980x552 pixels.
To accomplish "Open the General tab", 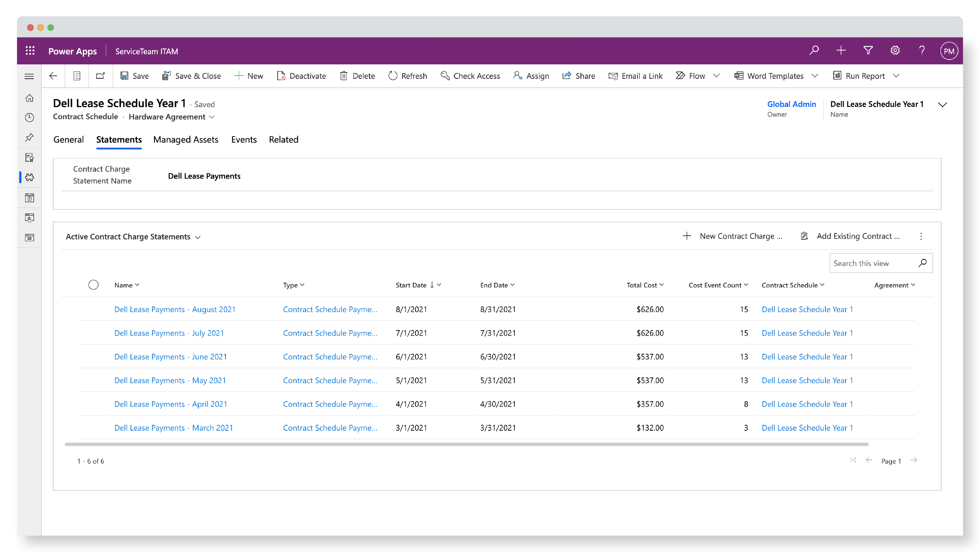I will [x=68, y=139].
